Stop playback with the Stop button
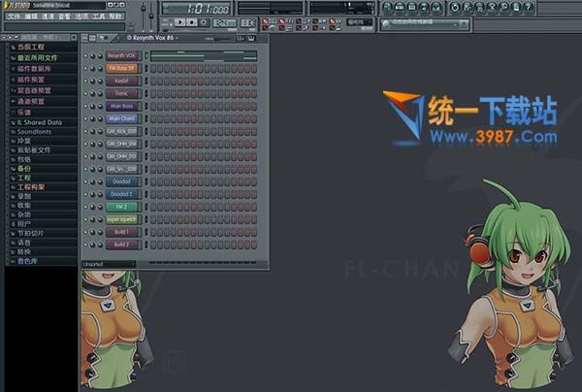 coord(191,22)
